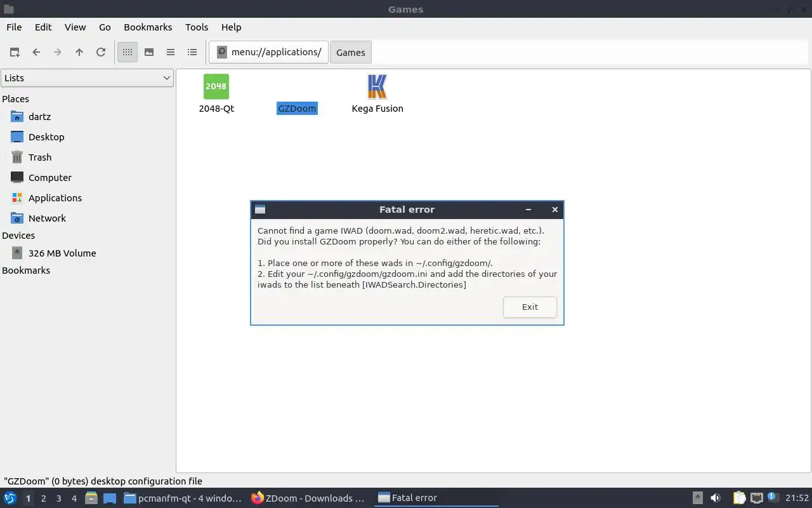Switch to thumbnail view mode

coord(149,52)
